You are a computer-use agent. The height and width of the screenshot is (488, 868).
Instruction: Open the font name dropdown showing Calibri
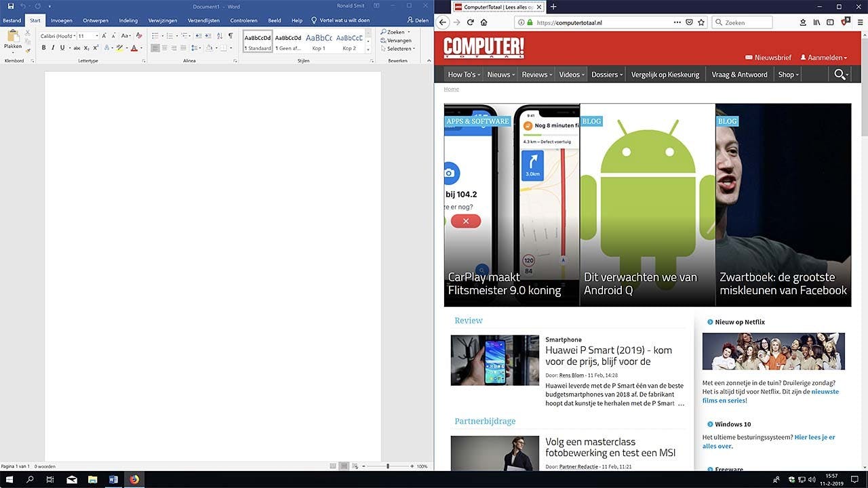73,36
